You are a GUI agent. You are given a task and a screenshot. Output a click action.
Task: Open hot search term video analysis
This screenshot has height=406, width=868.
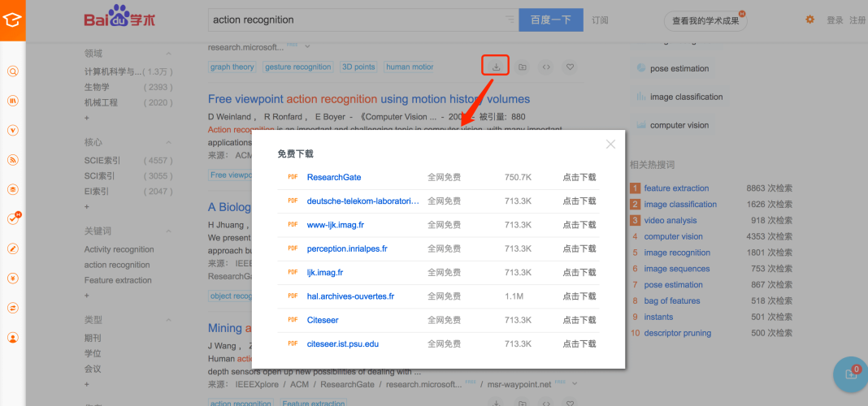tap(671, 220)
